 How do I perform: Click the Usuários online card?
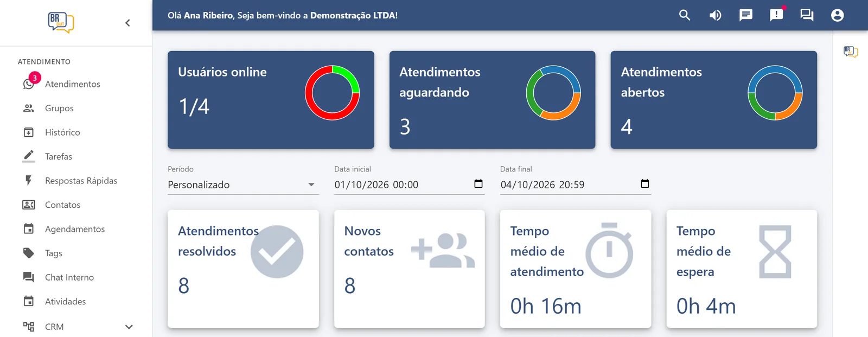coord(271,100)
